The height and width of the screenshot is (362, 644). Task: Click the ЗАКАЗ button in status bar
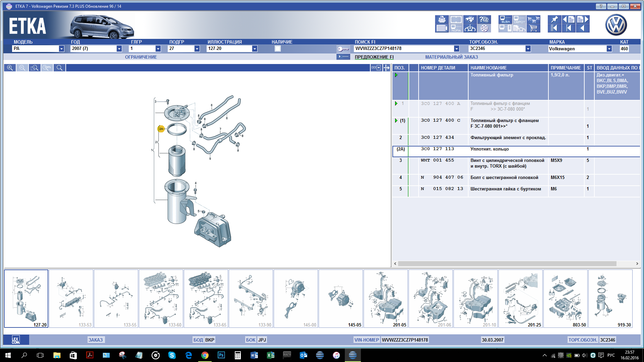[x=95, y=340]
